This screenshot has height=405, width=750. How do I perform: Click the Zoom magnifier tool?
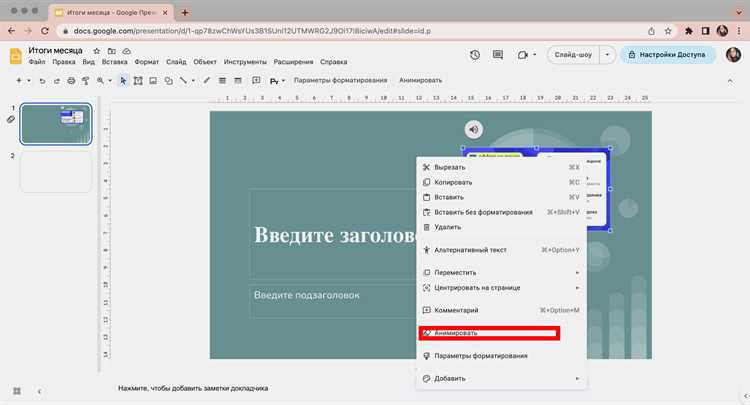click(100, 81)
